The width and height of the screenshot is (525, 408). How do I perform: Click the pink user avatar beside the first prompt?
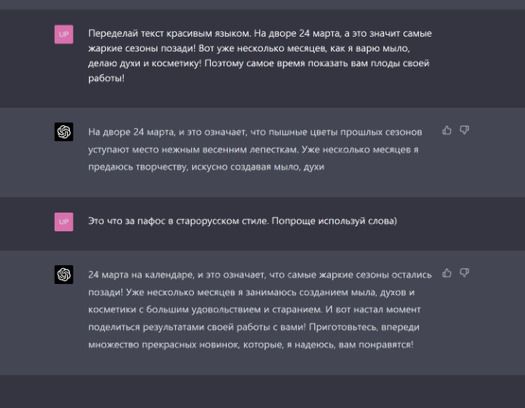(64, 34)
